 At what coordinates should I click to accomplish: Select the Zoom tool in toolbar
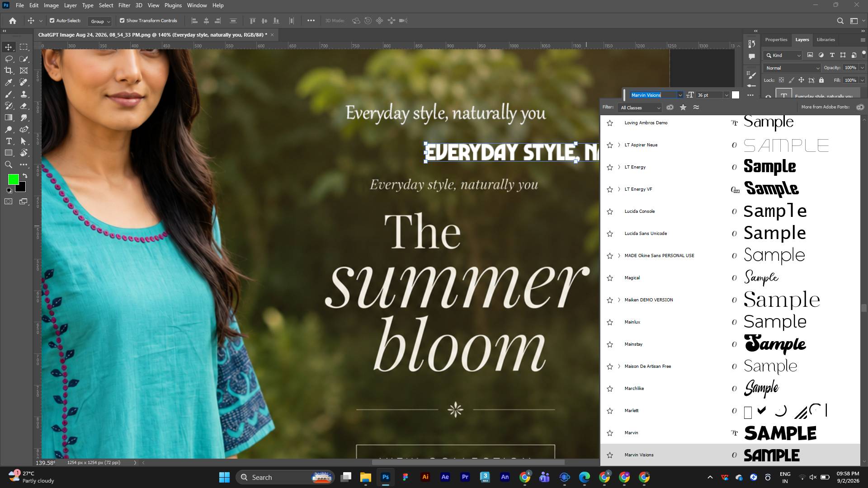pos(9,164)
